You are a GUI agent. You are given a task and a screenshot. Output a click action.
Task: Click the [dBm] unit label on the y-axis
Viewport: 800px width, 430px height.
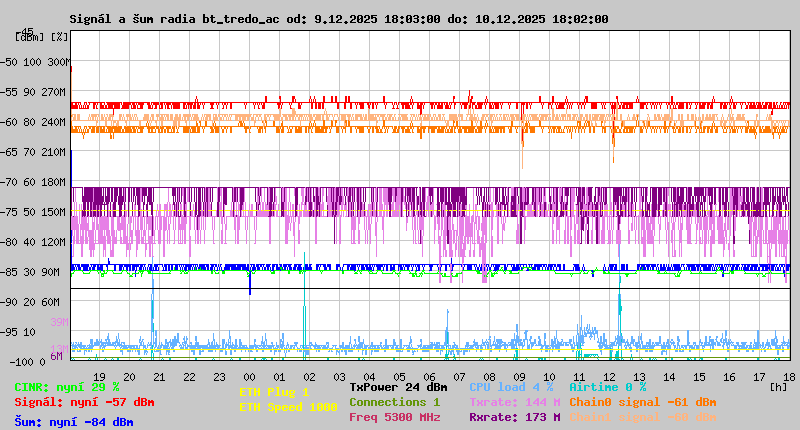coord(30,37)
